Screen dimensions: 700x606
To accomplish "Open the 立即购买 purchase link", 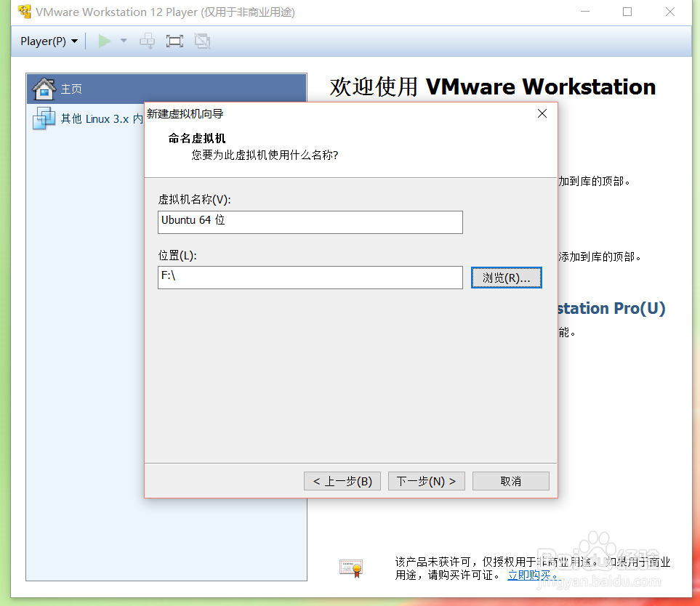I will click(533, 575).
